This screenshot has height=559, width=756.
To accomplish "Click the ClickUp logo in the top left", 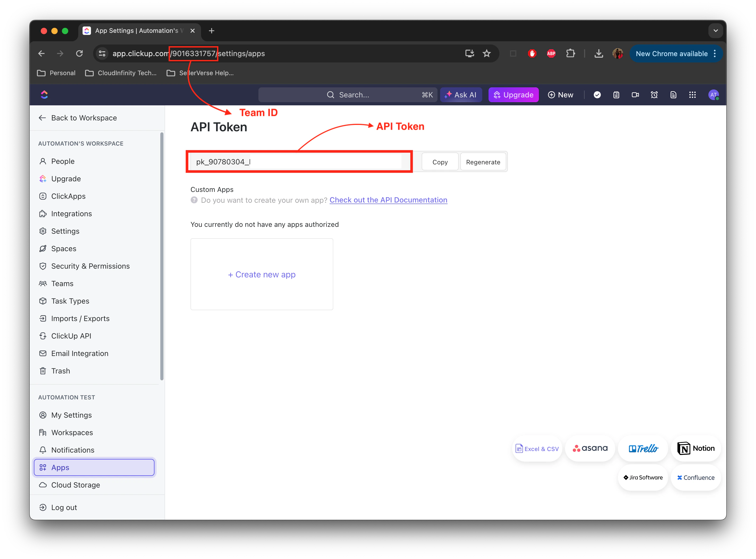I will point(44,95).
